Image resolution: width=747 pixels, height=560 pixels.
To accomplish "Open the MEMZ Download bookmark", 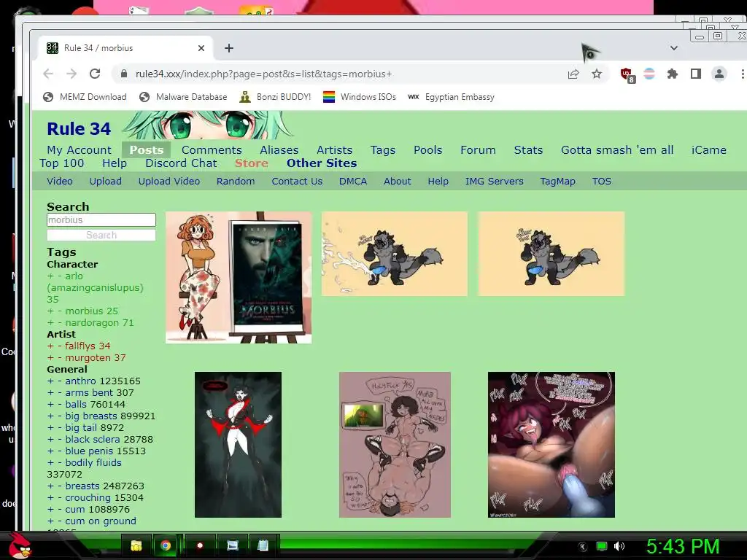I will (85, 97).
